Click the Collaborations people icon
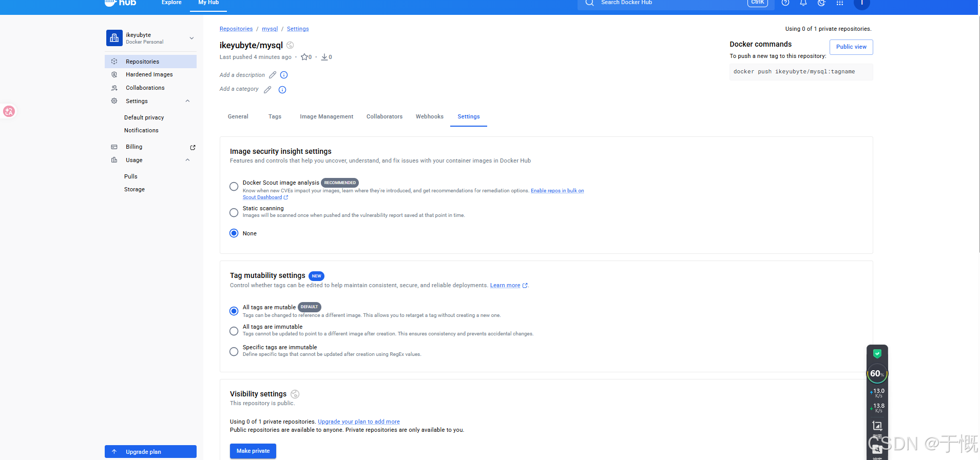980x460 pixels. click(x=114, y=88)
